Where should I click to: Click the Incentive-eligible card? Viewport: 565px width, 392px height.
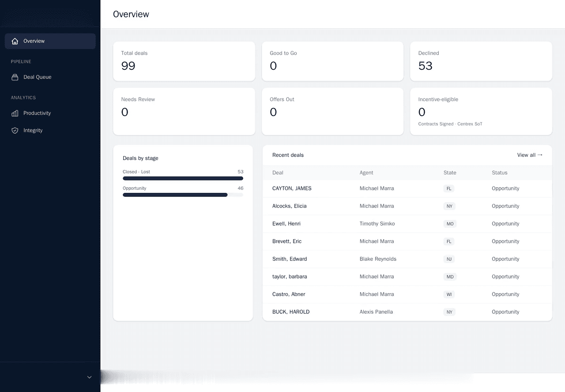[481, 111]
